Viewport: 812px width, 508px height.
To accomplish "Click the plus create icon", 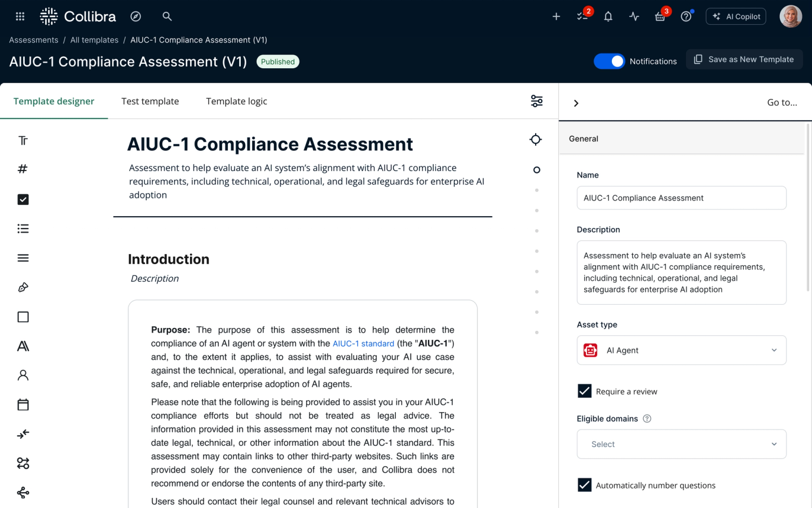I will click(x=556, y=16).
